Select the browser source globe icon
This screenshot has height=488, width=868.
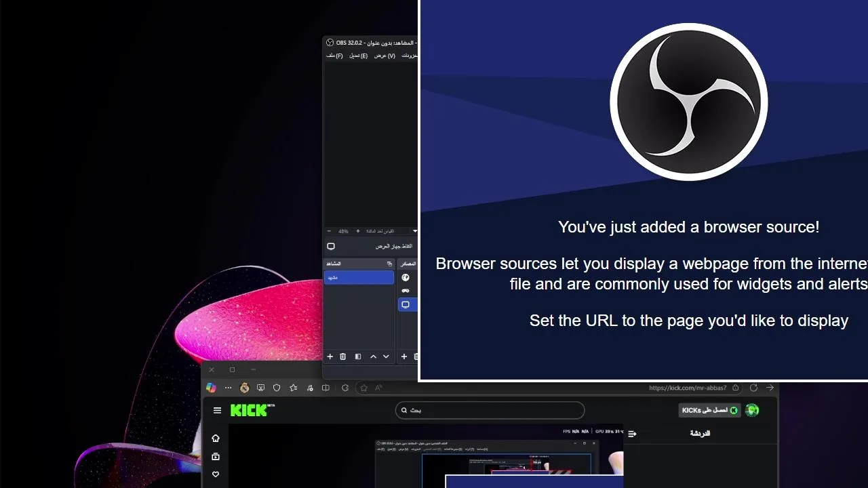tap(406, 277)
